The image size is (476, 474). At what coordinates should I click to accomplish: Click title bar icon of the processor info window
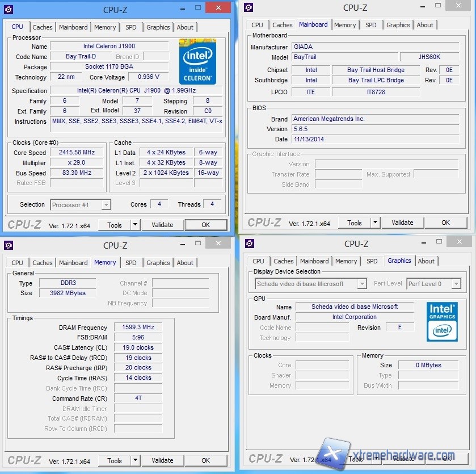coord(8,10)
